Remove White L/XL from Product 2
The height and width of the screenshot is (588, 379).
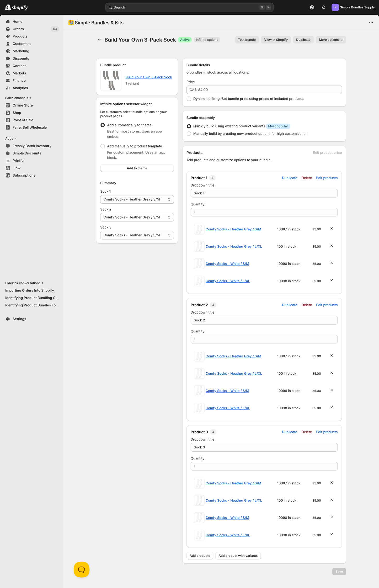click(x=332, y=407)
